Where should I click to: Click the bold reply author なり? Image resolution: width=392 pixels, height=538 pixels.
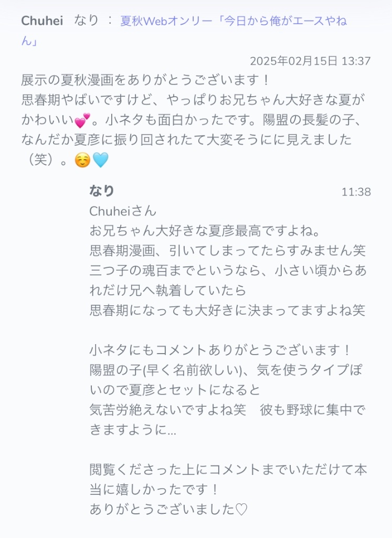pos(101,190)
